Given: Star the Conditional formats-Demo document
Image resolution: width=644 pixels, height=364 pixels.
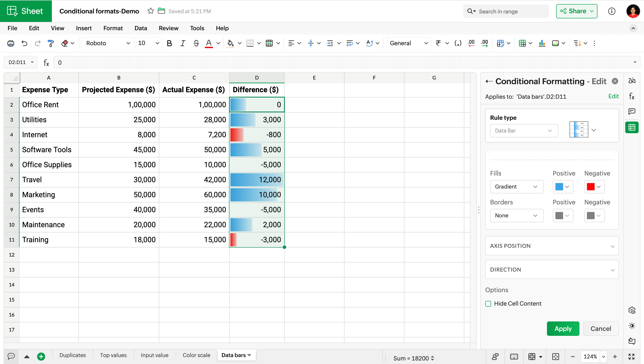Looking at the screenshot, I should 150,11.
